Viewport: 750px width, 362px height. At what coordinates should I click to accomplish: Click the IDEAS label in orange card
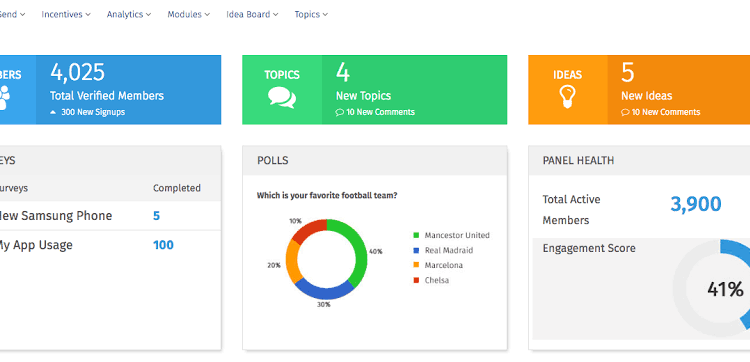click(x=567, y=75)
